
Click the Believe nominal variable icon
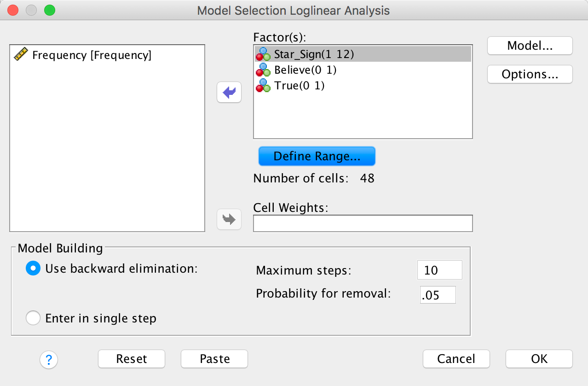(264, 70)
